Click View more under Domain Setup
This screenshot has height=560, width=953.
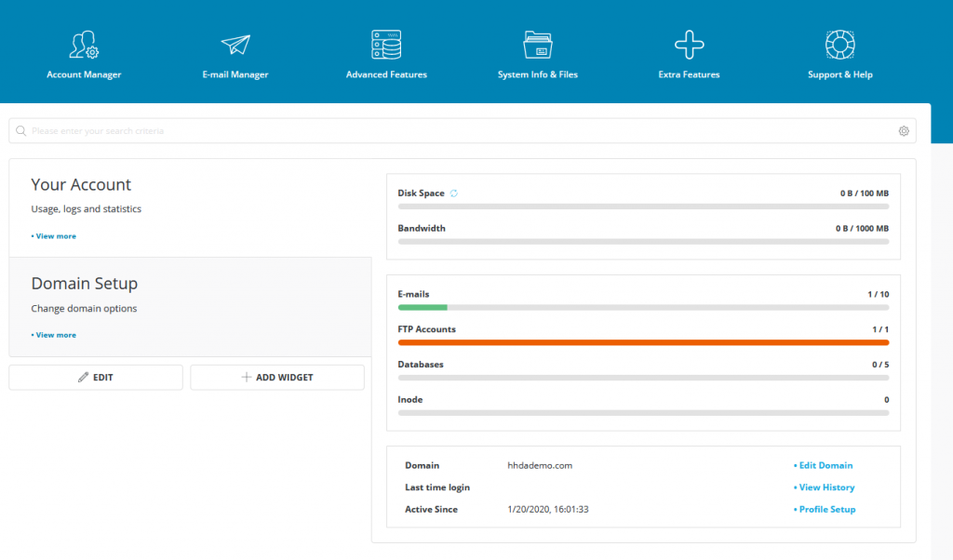click(x=55, y=335)
